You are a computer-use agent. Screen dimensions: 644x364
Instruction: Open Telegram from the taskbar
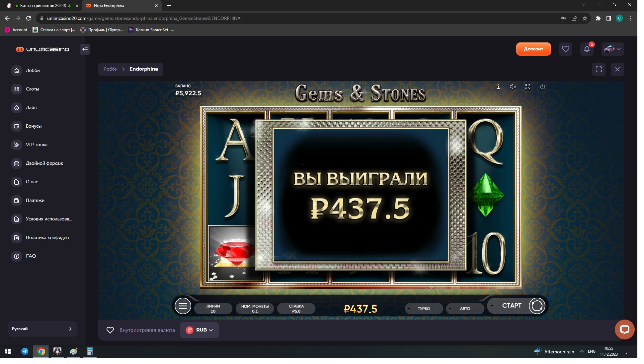pos(25,351)
